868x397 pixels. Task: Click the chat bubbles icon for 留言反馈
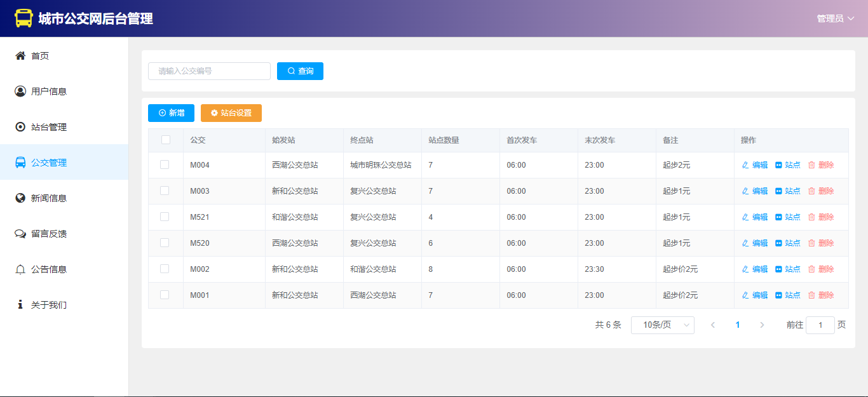point(20,234)
